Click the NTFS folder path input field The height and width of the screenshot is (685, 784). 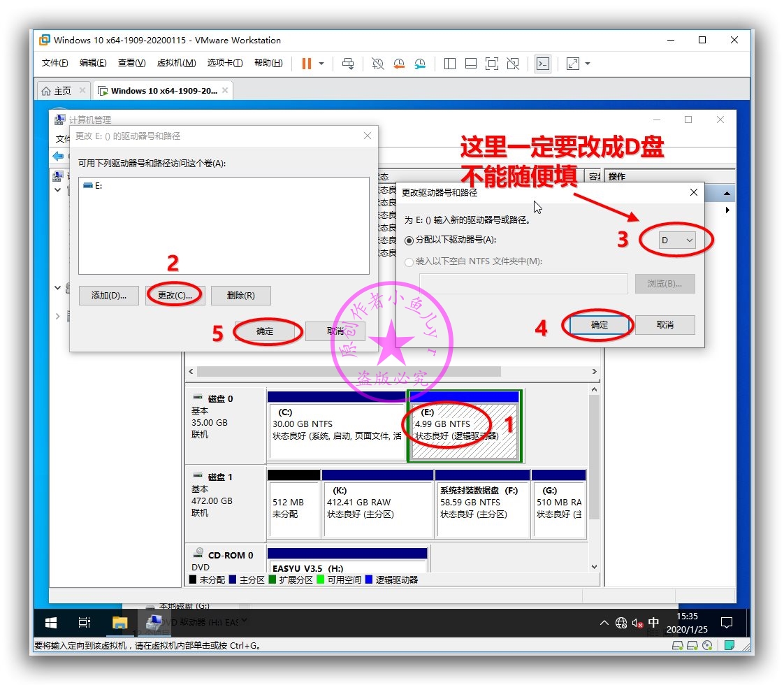(523, 284)
